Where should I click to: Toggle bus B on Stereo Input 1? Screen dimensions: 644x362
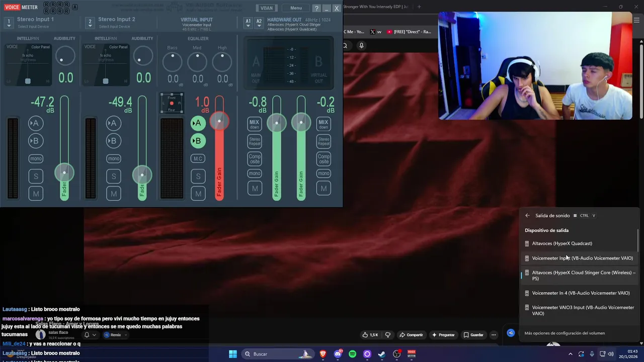tap(36, 141)
